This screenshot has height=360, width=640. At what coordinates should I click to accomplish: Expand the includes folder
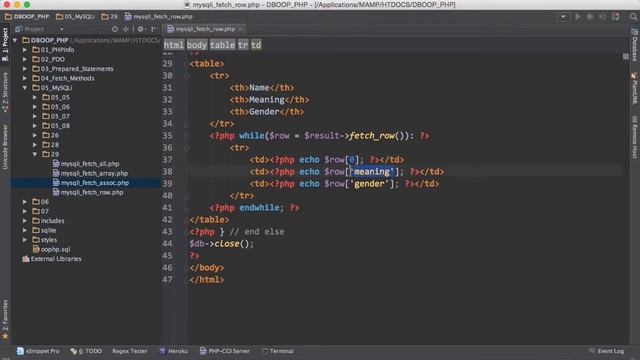(25, 221)
